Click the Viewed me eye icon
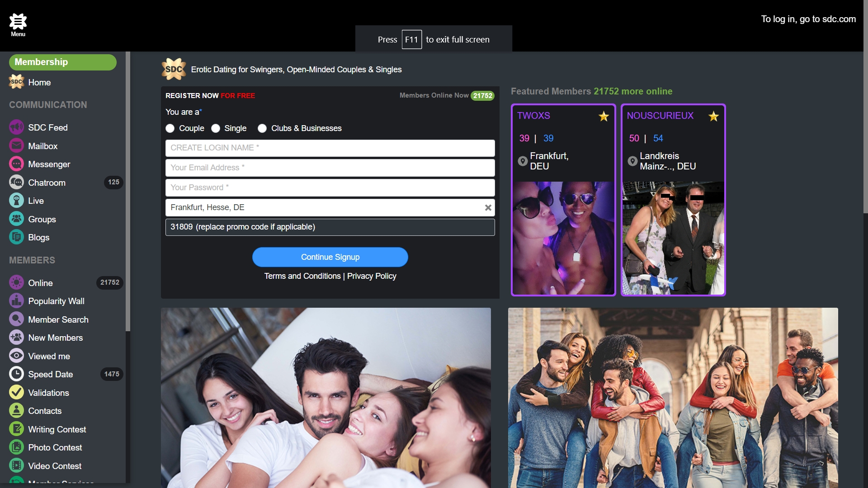868x488 pixels. (x=17, y=356)
